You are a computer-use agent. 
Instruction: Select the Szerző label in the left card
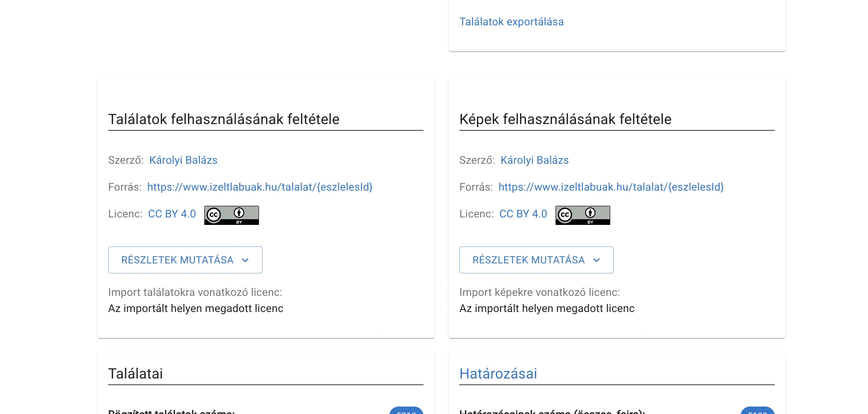(x=125, y=160)
